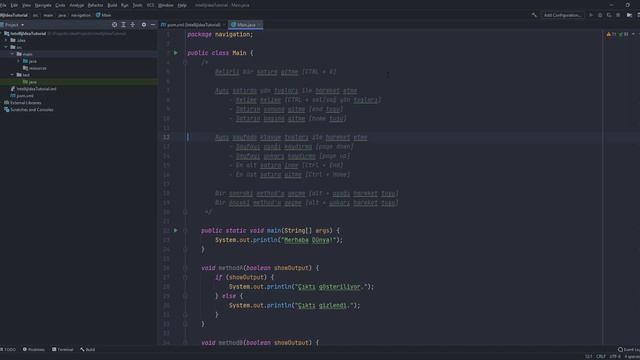Click the Expand All icon in Project panel
Viewport: 640px width, 360px height.
coord(123,25)
